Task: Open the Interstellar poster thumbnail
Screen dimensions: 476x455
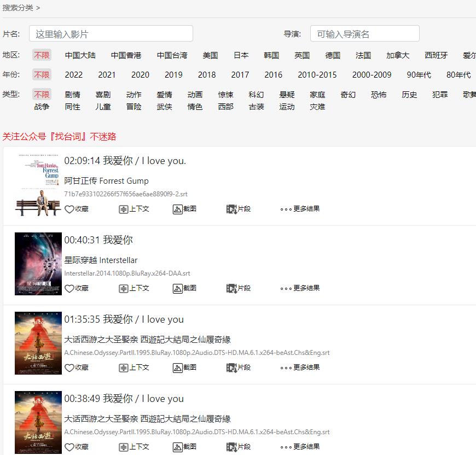Action: click(x=38, y=264)
